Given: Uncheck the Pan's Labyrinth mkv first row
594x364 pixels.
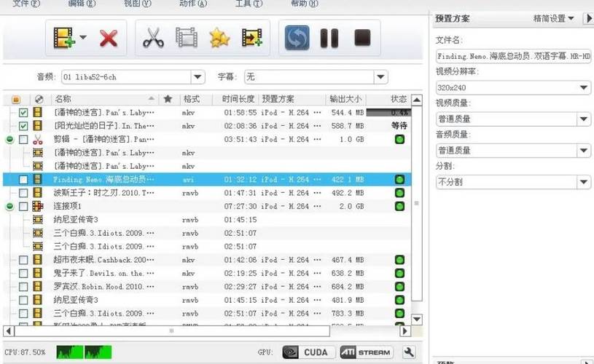Looking at the screenshot, I should [23, 113].
